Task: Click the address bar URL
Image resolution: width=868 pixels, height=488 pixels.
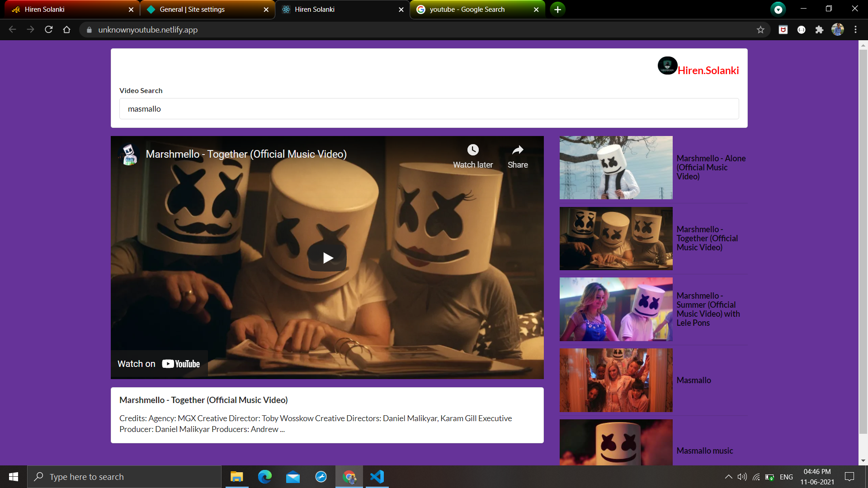Action: pos(148,30)
